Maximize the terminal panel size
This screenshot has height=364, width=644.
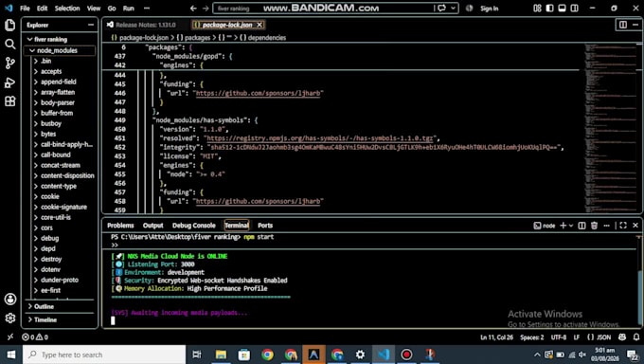pyautogui.click(x=623, y=226)
